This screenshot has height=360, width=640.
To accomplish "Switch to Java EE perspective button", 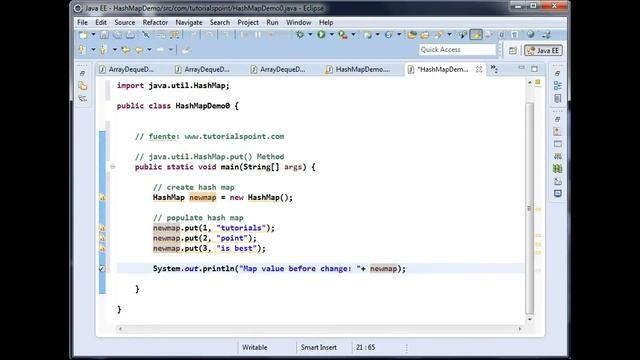I will coord(543,50).
